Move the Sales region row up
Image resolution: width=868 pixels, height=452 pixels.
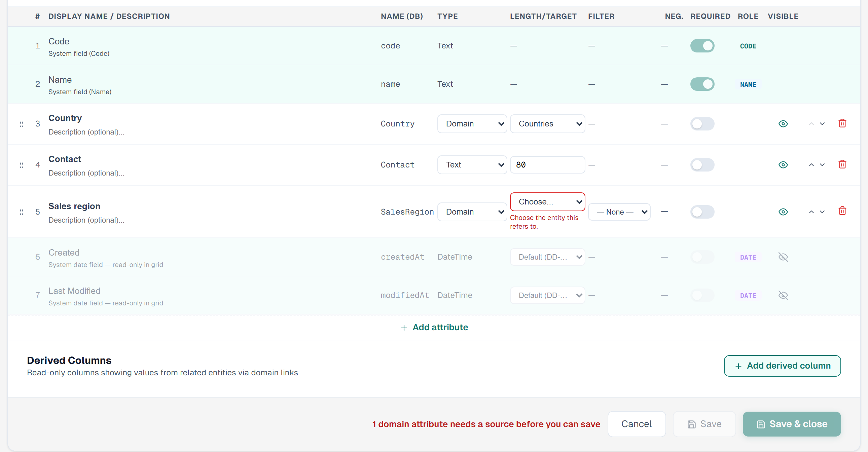(811, 212)
